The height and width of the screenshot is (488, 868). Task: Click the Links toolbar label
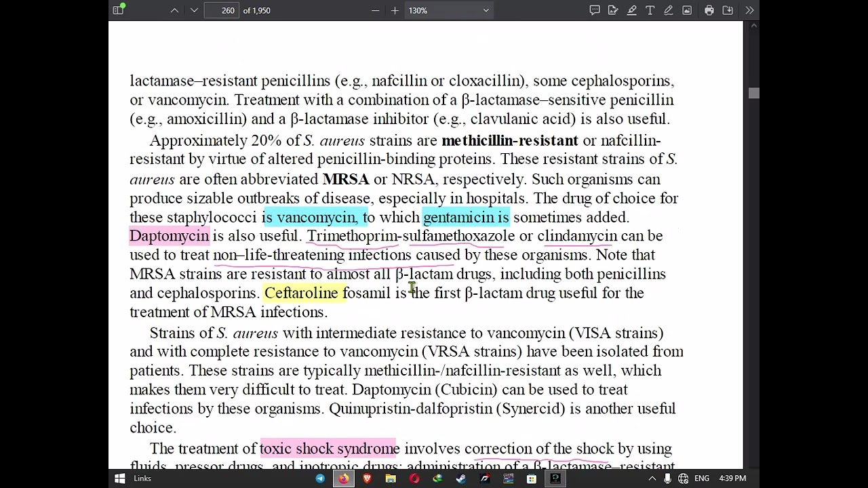(142, 479)
